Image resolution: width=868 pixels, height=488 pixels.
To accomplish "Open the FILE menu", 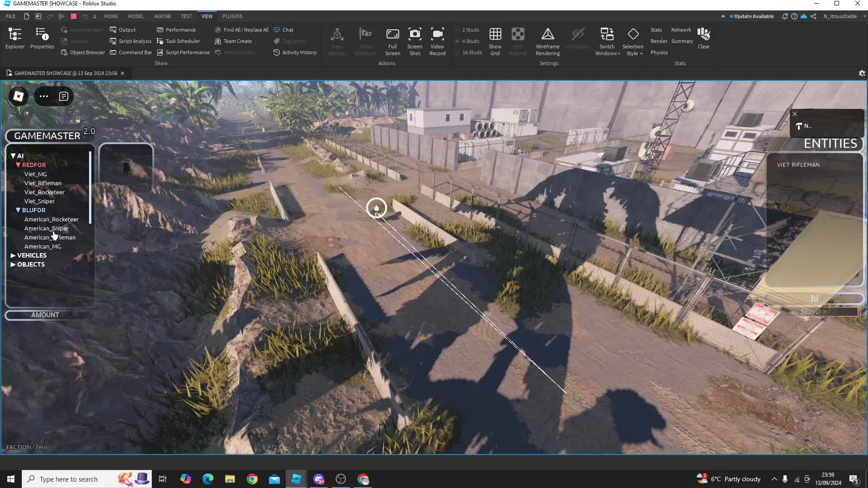I will tap(10, 16).
